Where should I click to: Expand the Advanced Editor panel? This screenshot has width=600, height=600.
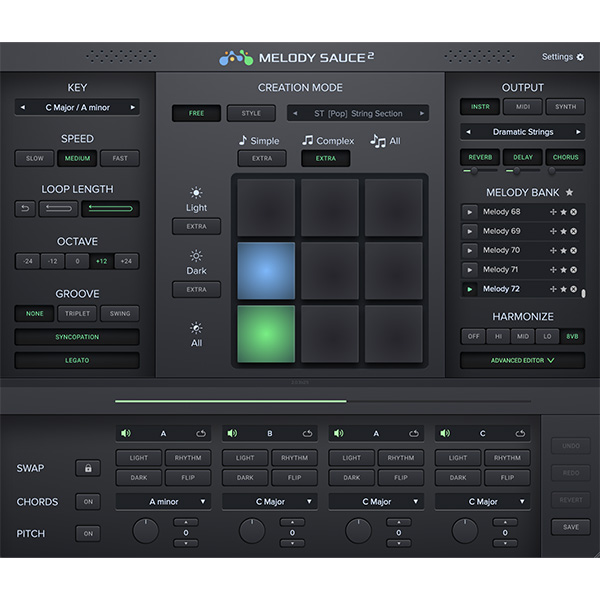(523, 360)
